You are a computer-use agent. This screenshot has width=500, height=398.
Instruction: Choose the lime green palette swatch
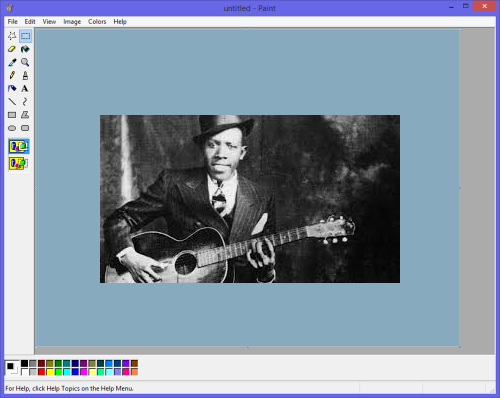click(58, 372)
